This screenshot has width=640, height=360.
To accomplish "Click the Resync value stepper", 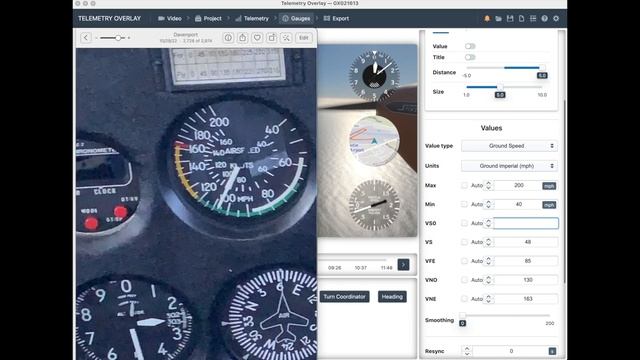I will point(467,351).
